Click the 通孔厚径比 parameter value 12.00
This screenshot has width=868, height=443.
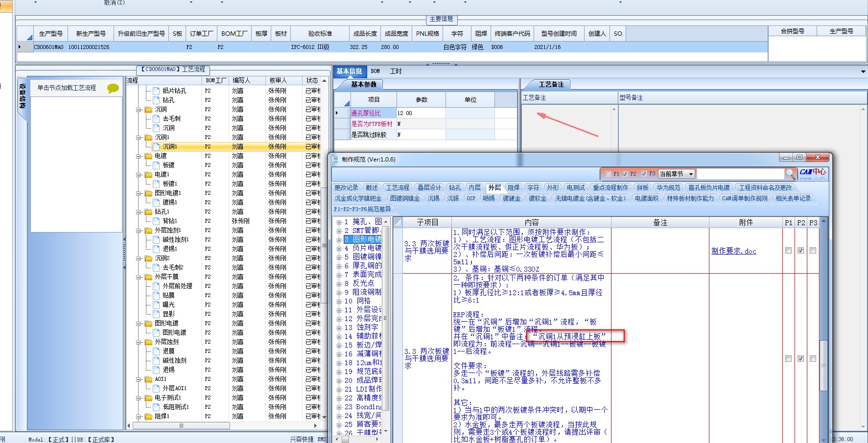421,113
